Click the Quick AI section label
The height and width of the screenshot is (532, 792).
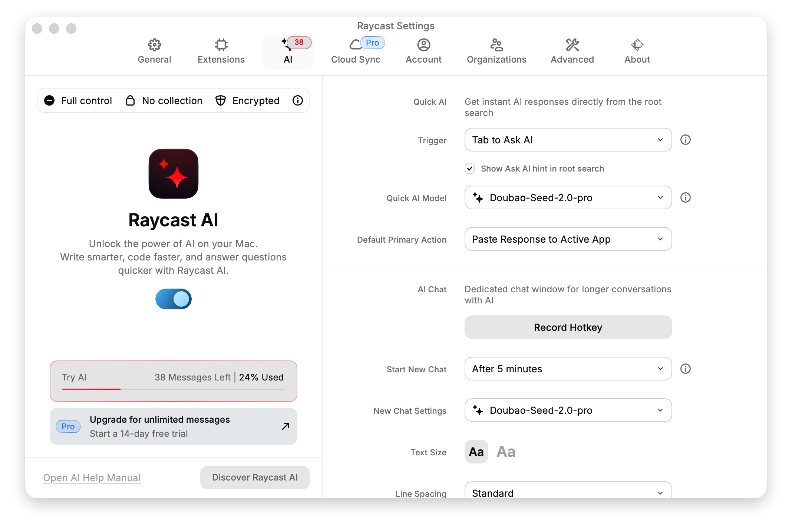pos(430,102)
